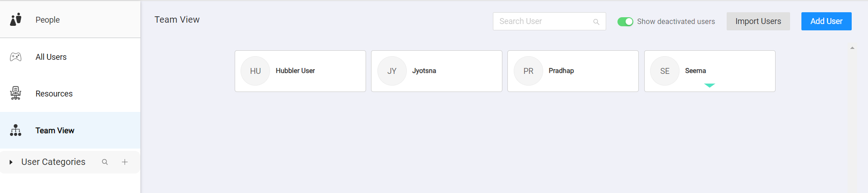Select the Team View menu item
Viewport: 868px width, 193px height.
click(55, 130)
